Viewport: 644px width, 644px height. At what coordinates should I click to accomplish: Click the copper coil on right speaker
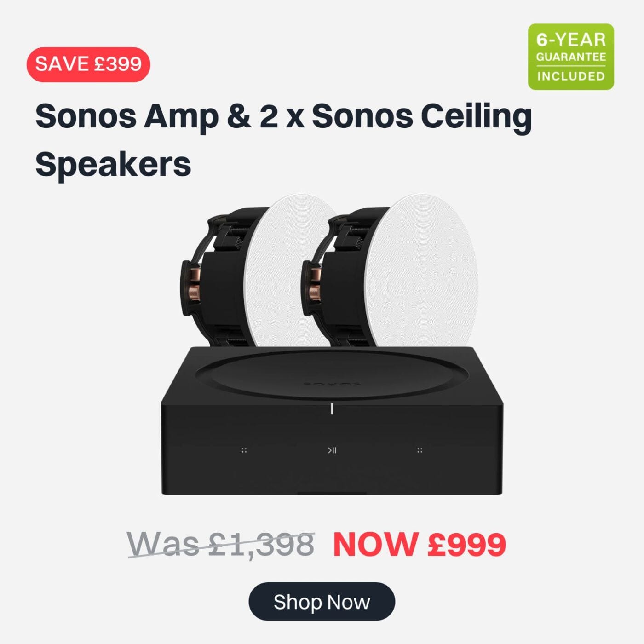tap(315, 284)
